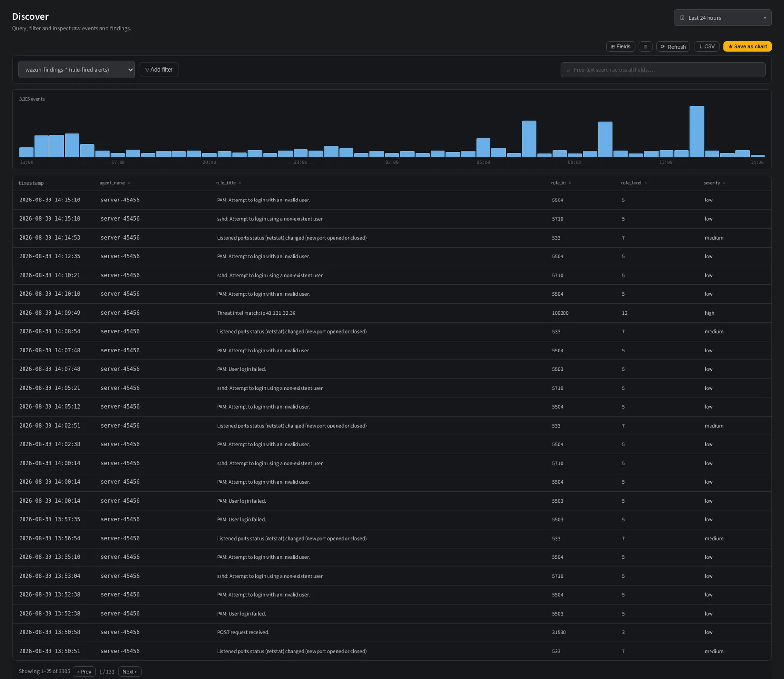This screenshot has width=784, height=679.
Task: Click timestamp 2026-08-30 14:05:21
Action: pyautogui.click(x=49, y=388)
